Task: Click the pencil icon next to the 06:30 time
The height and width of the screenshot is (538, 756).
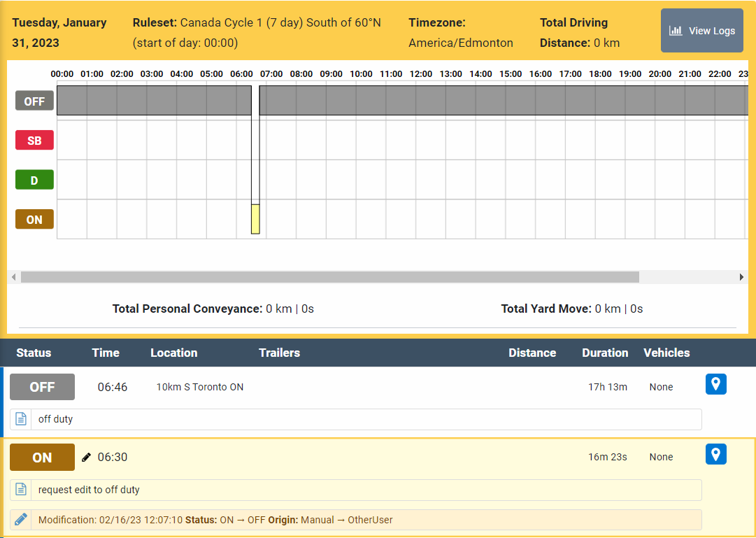Action: (86, 457)
